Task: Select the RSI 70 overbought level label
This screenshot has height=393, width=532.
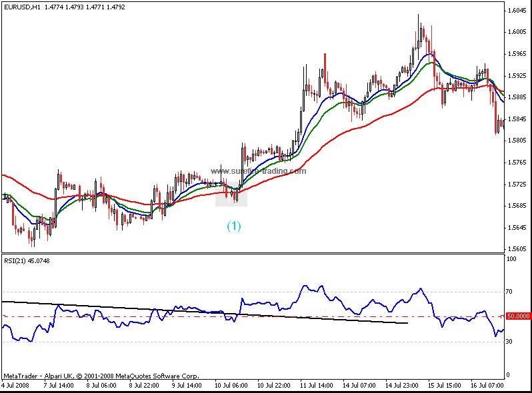Action: [509, 292]
